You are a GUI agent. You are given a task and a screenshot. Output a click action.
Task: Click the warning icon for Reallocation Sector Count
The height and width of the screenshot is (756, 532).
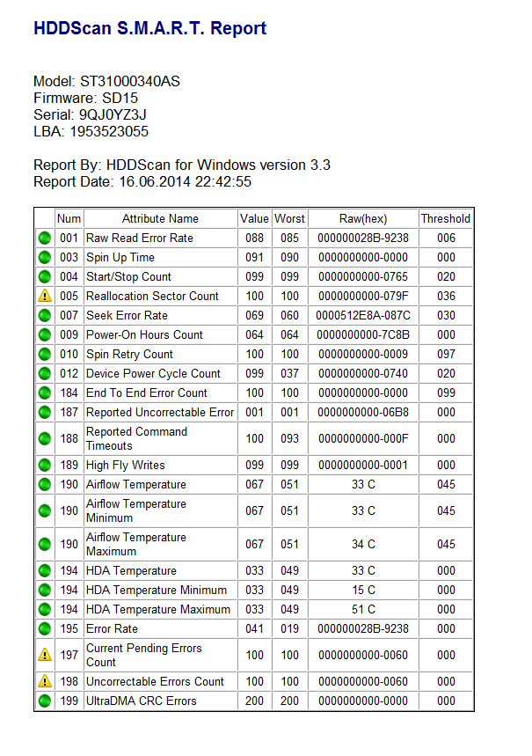tap(44, 297)
